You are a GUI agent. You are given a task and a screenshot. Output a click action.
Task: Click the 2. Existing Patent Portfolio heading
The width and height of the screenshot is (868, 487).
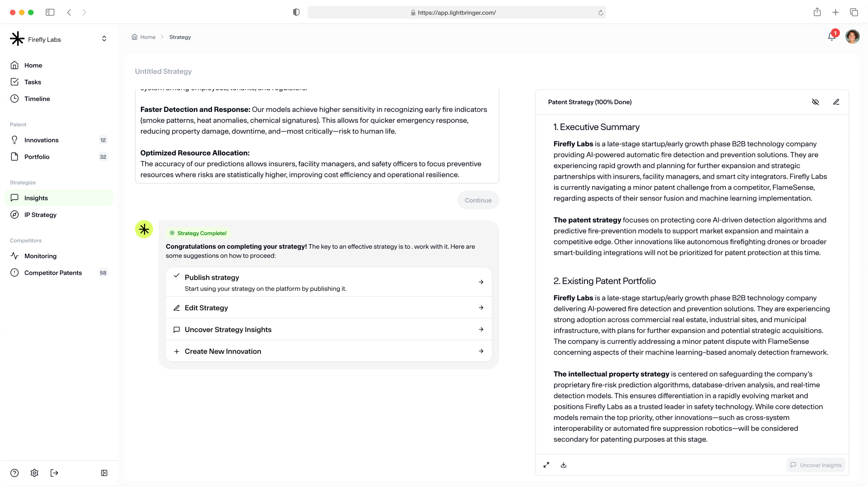605,281
